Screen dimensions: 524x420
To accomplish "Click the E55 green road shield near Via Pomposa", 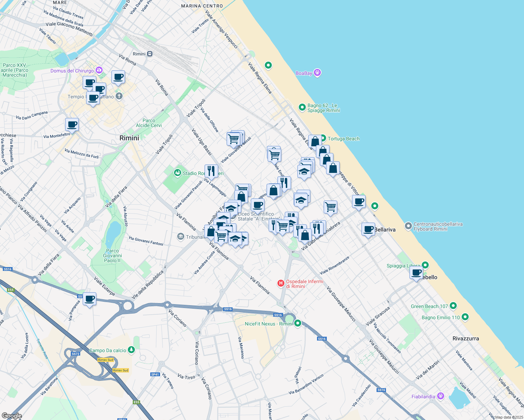I will coord(11,290).
